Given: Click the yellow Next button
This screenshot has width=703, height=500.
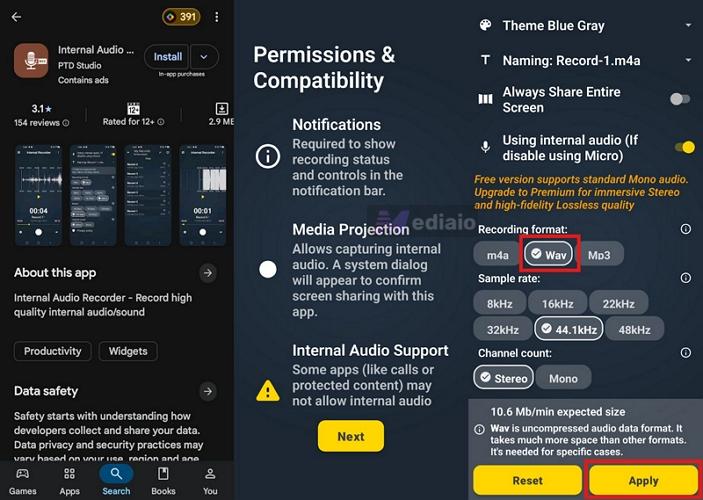Looking at the screenshot, I should pos(351,436).
